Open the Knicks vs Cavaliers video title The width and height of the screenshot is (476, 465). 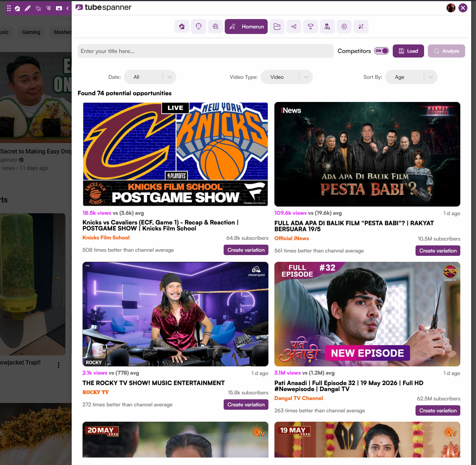161,225
